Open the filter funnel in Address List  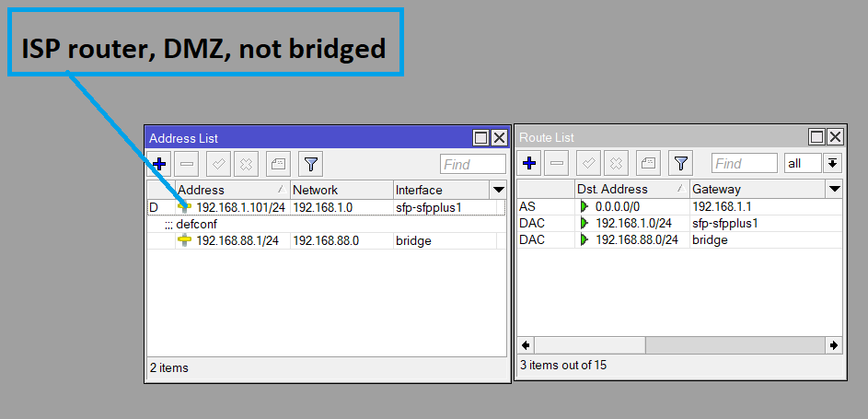point(310,164)
